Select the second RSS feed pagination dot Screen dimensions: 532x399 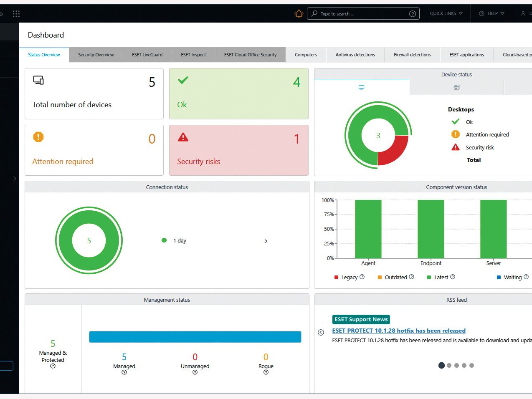(449, 365)
